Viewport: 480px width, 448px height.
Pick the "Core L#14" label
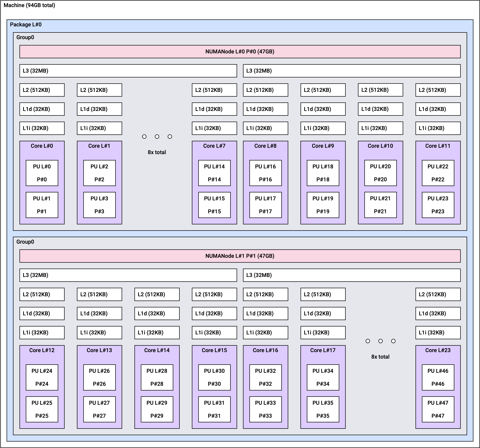click(157, 350)
